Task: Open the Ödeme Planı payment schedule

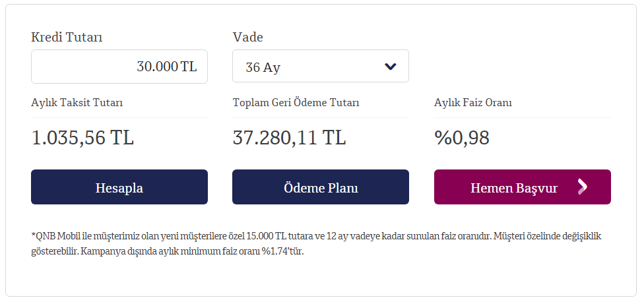Action: coord(321,187)
